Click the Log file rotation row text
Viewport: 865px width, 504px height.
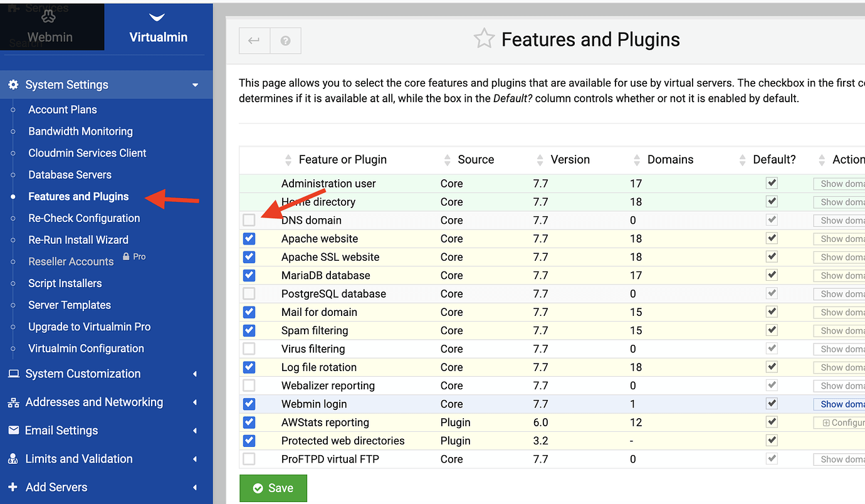click(319, 367)
